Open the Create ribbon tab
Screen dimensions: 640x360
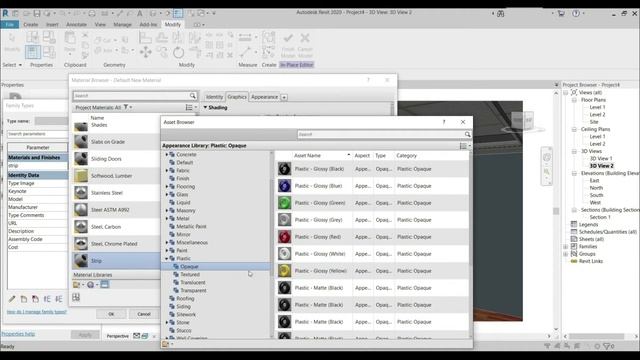tap(31, 24)
